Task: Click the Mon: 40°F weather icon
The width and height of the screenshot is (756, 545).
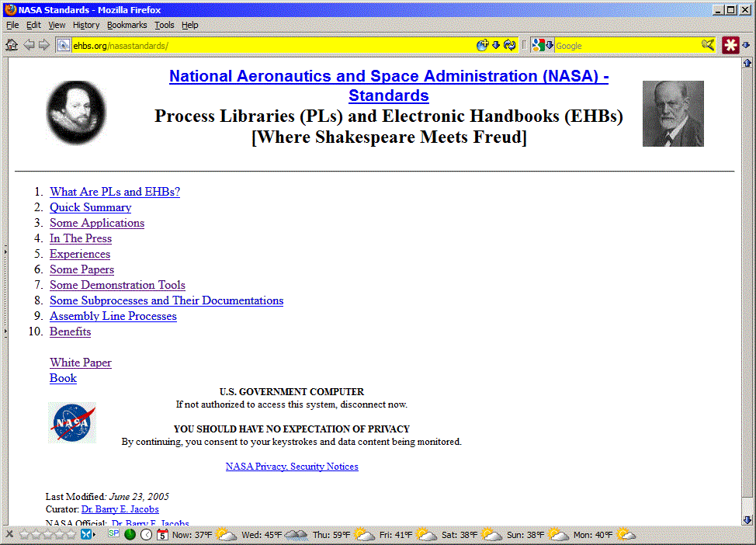Action: coord(626,534)
